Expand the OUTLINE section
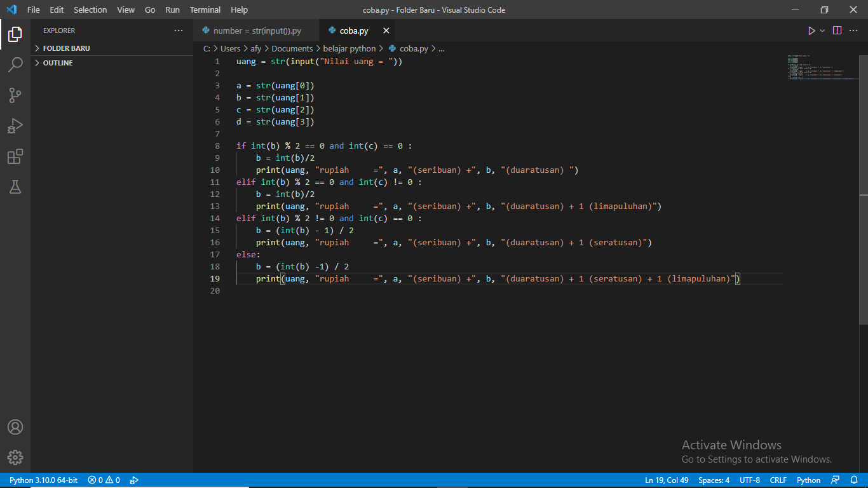Screen dimensions: 868x488 pos(112,63)
